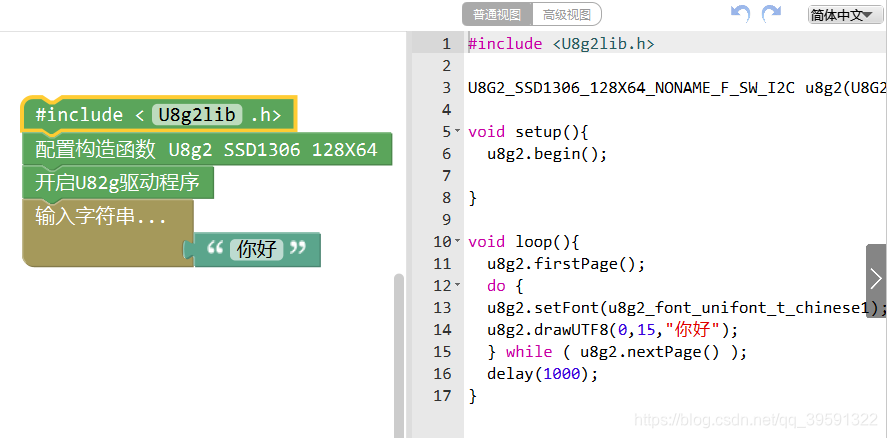This screenshot has height=438, width=887.
Task: Collapse void setup fold arrow at line 5
Action: [458, 131]
